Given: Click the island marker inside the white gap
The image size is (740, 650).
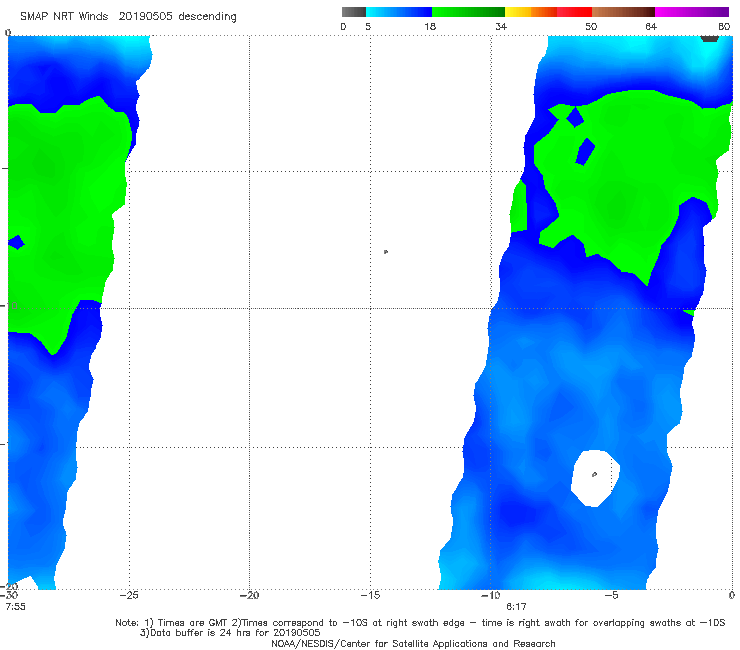Looking at the screenshot, I should click(594, 474).
